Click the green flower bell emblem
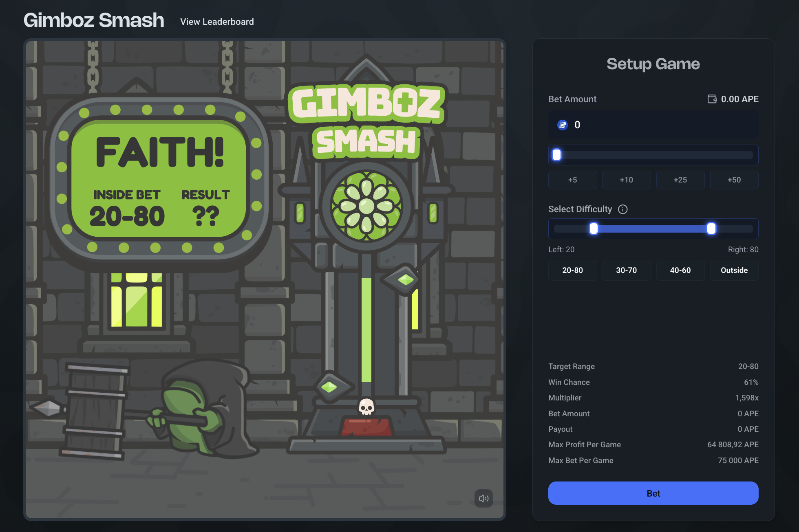The image size is (799, 532). (x=366, y=206)
